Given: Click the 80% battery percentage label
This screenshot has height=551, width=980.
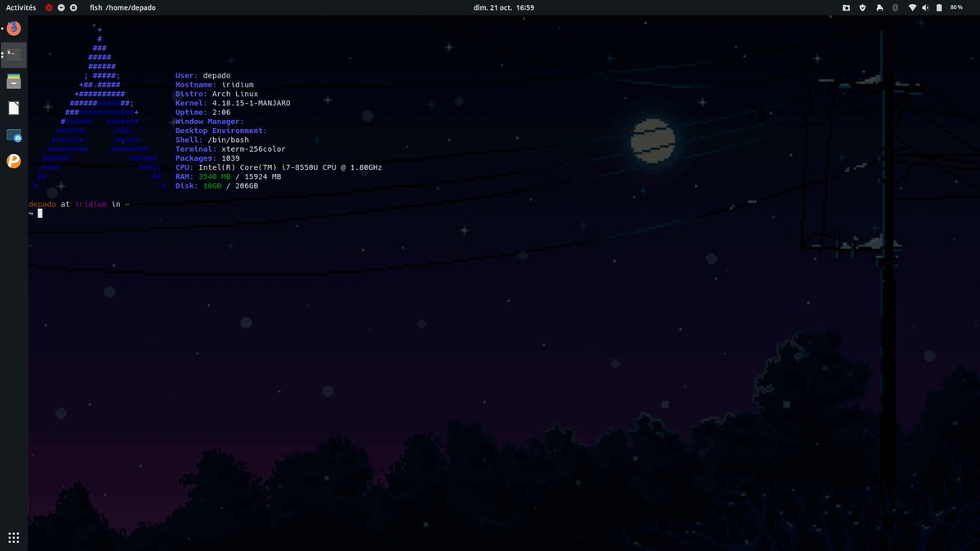Looking at the screenshot, I should click(x=957, y=7).
